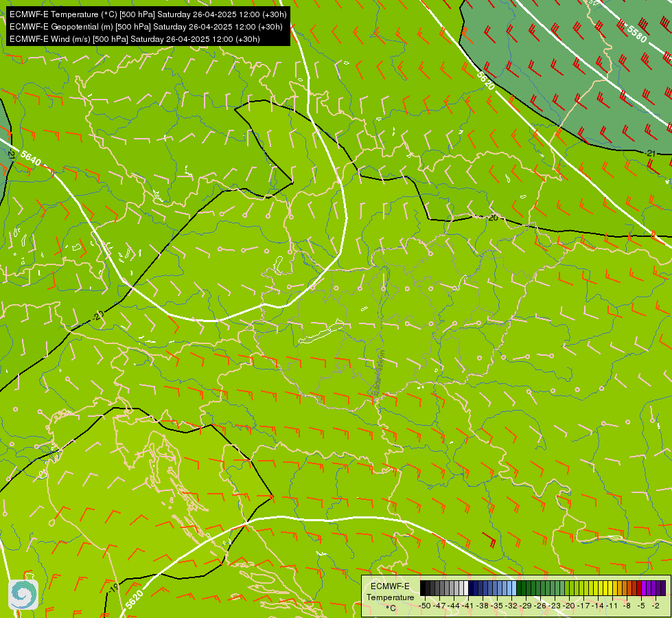The image size is (672, 618).
Task: Pick the black swatch starting the color bar
Action: click(423, 588)
